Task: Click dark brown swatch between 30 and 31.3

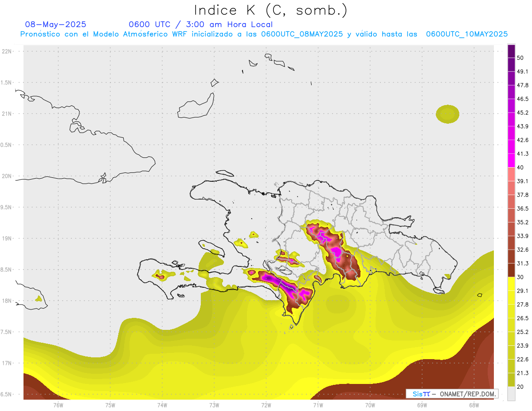Action: click(511, 270)
